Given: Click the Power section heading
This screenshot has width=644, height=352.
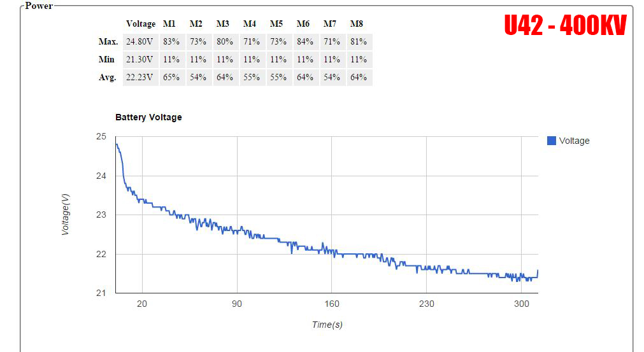Looking at the screenshot, I should pos(39,6).
